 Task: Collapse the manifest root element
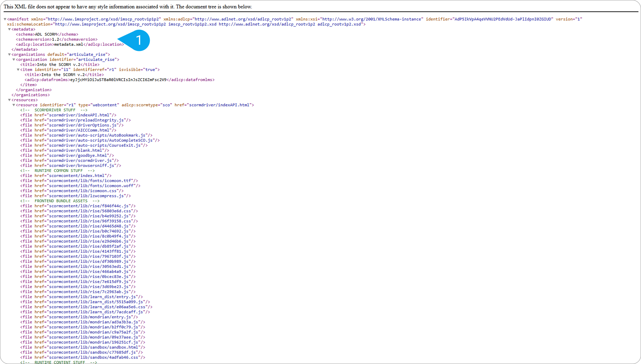coord(5,19)
